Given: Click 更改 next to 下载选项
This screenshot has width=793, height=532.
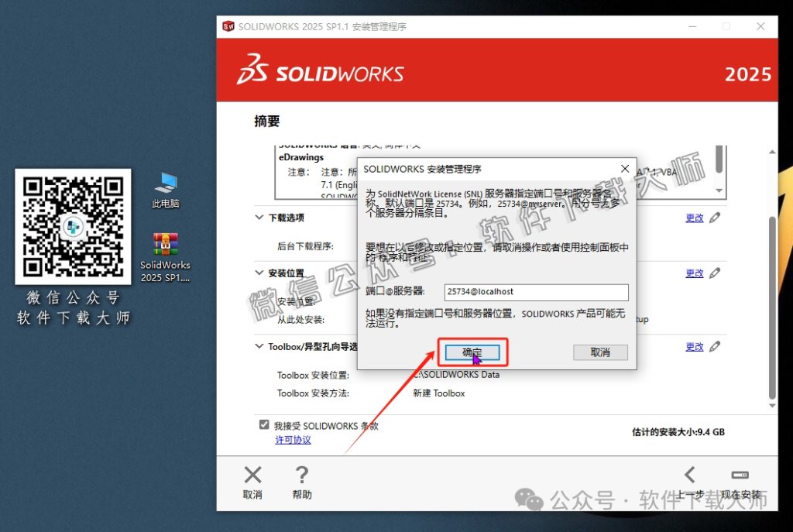Looking at the screenshot, I should tap(695, 218).
